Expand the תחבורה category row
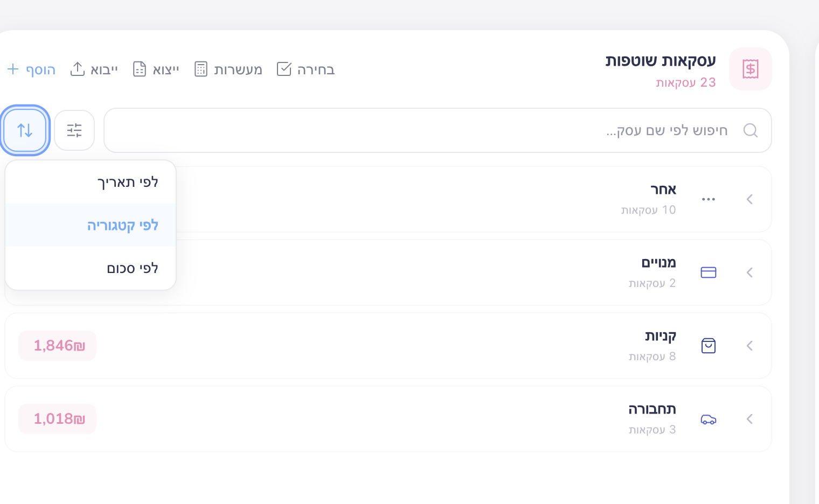The image size is (819, 504). [749, 419]
